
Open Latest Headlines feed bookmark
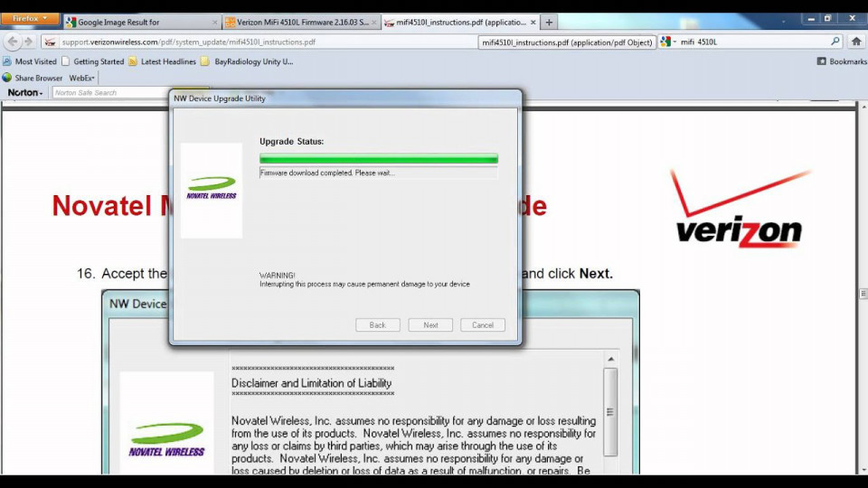point(162,61)
